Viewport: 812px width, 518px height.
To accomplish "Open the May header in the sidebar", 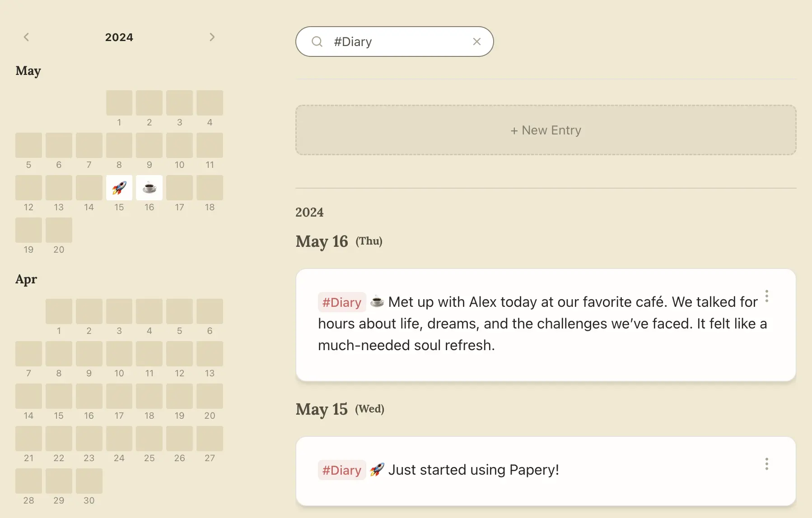I will pyautogui.click(x=28, y=71).
